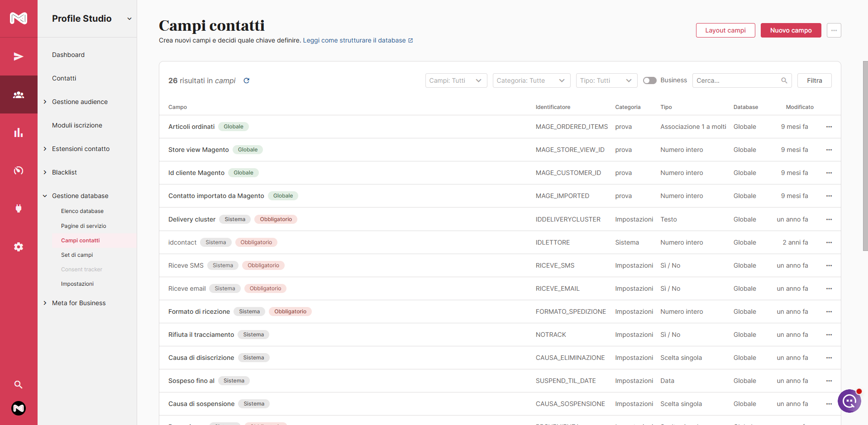The image size is (868, 425).
Task: Open actions menu for Formato di ricezione
Action: point(829,312)
